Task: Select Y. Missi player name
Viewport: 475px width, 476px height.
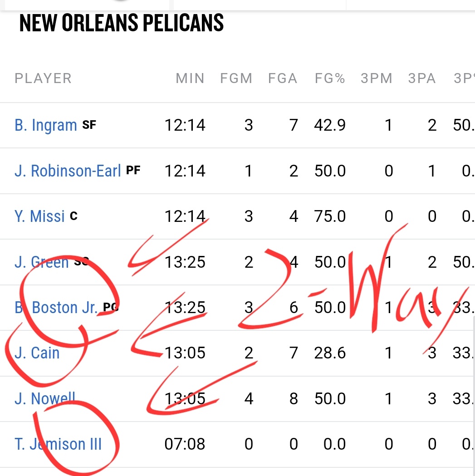Action: tap(39, 216)
